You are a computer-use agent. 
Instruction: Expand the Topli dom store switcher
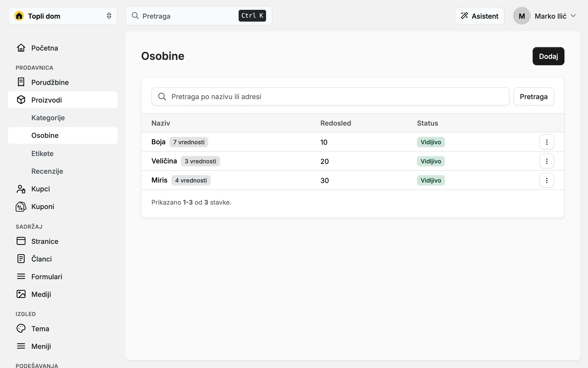[63, 16]
